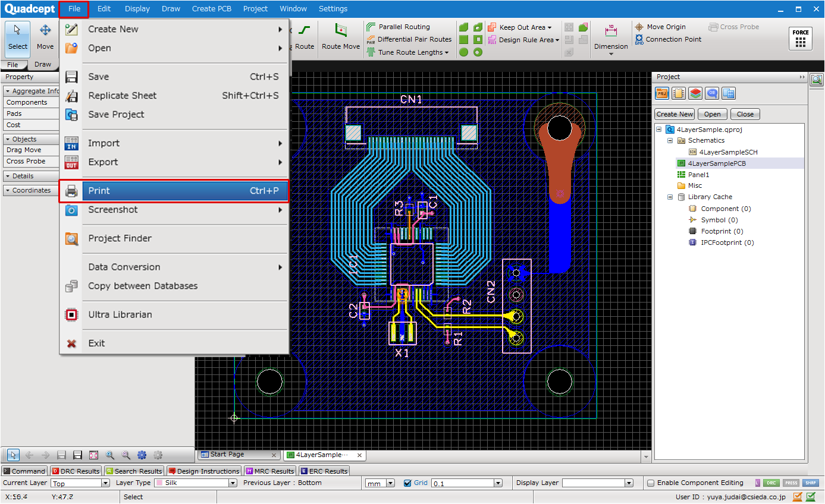Open the Create PCB menu
Viewport: 825px width, 504px height.
[212, 9]
